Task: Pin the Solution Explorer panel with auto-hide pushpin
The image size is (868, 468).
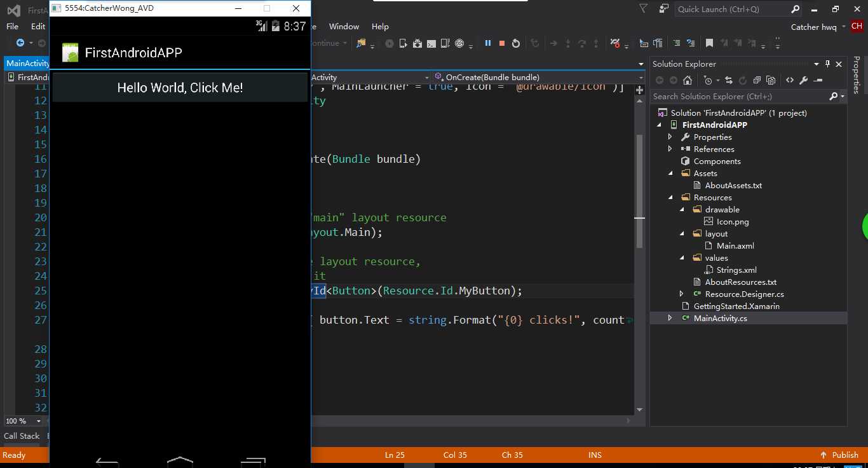Action: [x=827, y=64]
